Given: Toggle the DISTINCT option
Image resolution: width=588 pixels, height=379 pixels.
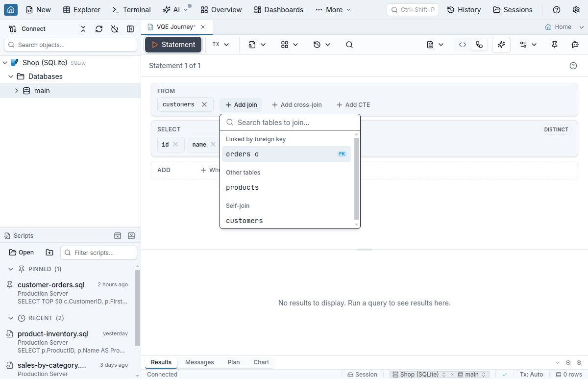Looking at the screenshot, I should click(x=556, y=129).
